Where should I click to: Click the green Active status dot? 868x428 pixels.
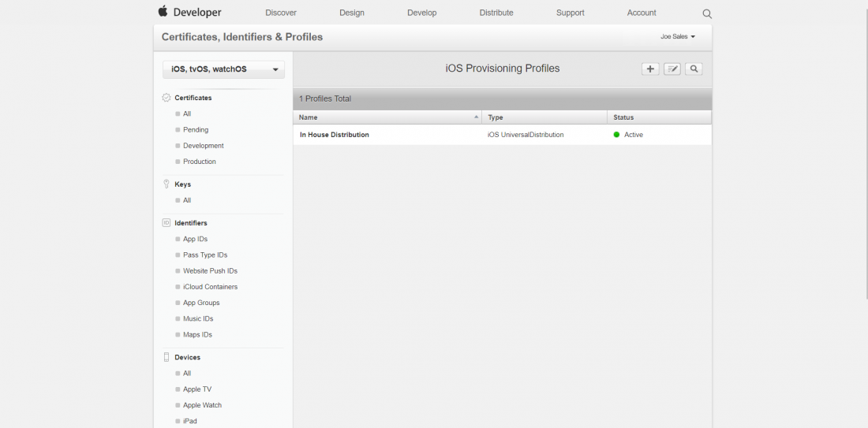[x=617, y=134]
